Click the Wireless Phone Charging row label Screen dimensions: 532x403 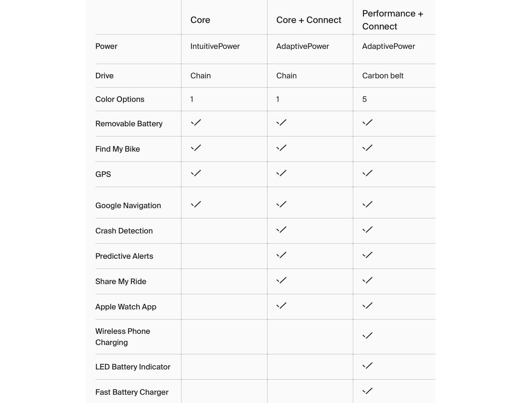123,337
